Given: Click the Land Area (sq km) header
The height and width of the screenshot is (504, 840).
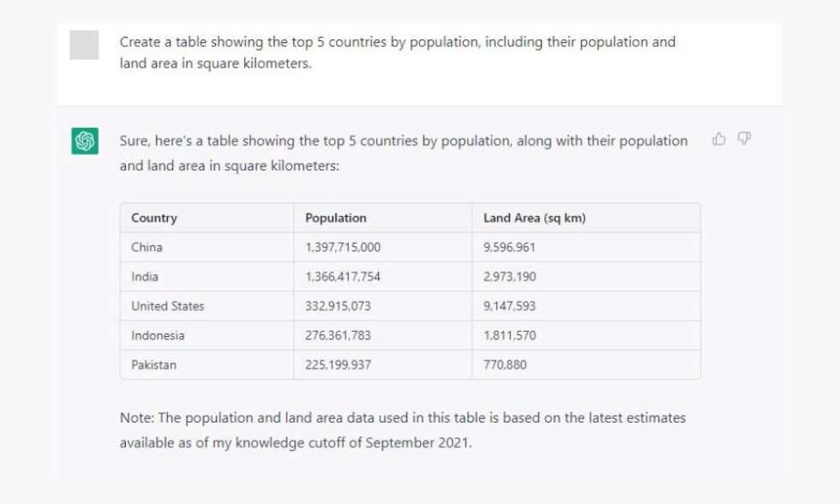Looking at the screenshot, I should (535, 218).
